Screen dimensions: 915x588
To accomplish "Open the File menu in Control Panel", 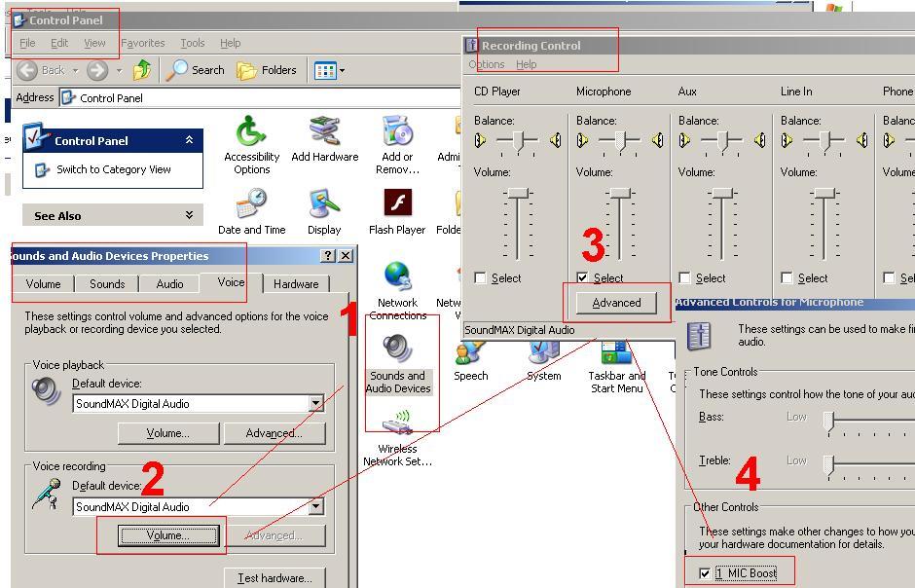I will (27, 43).
